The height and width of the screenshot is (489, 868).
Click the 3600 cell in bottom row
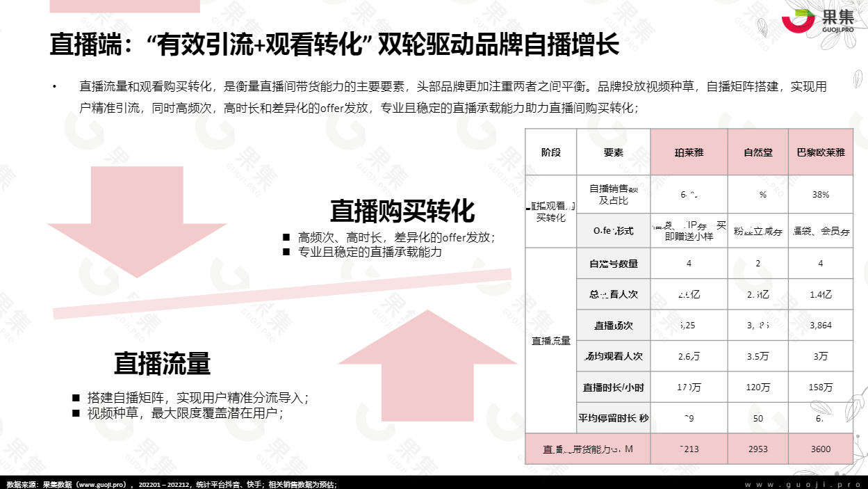pyautogui.click(x=821, y=449)
